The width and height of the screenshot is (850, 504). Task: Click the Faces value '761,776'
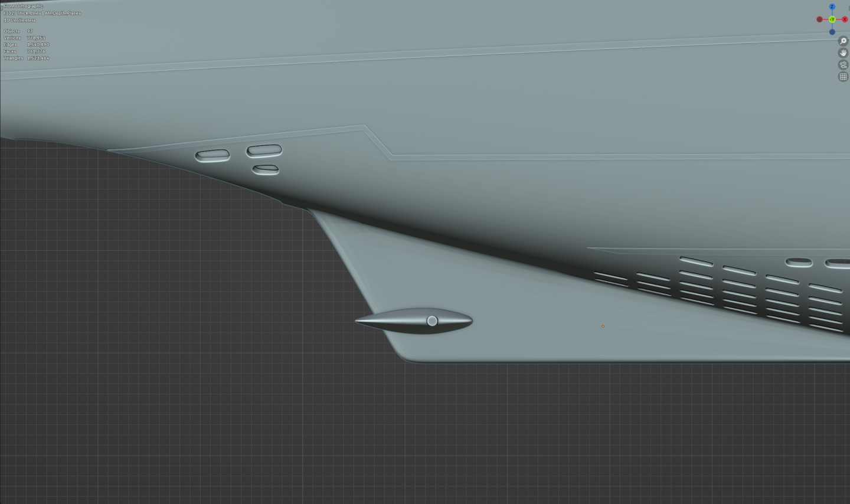36,51
